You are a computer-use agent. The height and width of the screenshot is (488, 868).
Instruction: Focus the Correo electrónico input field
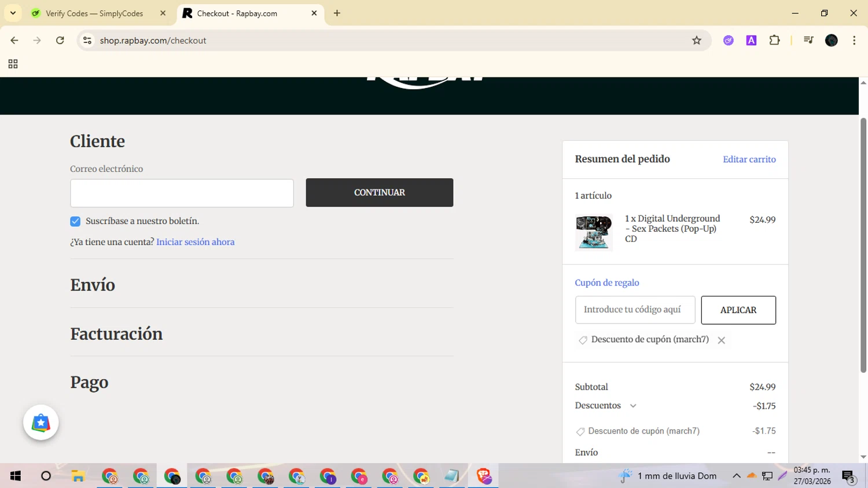182,193
